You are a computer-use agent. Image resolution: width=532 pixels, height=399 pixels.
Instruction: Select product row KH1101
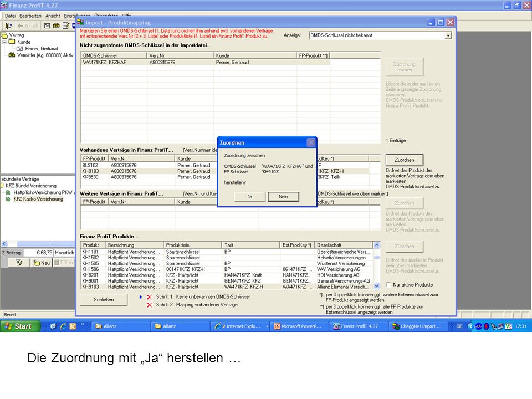coord(227,252)
